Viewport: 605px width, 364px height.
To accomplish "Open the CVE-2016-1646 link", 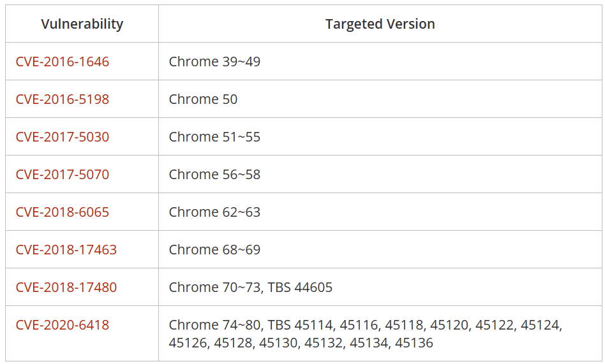I will click(63, 62).
